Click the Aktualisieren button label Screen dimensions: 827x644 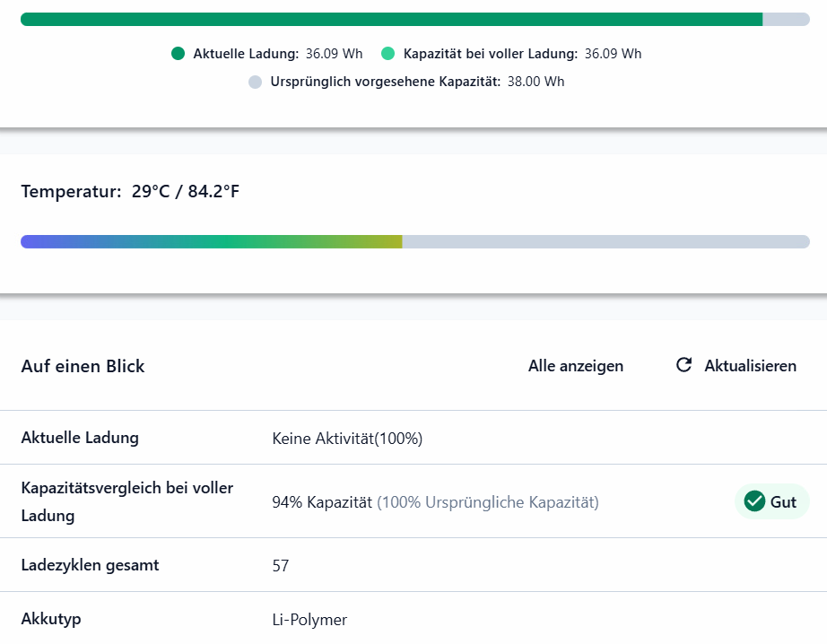click(751, 366)
